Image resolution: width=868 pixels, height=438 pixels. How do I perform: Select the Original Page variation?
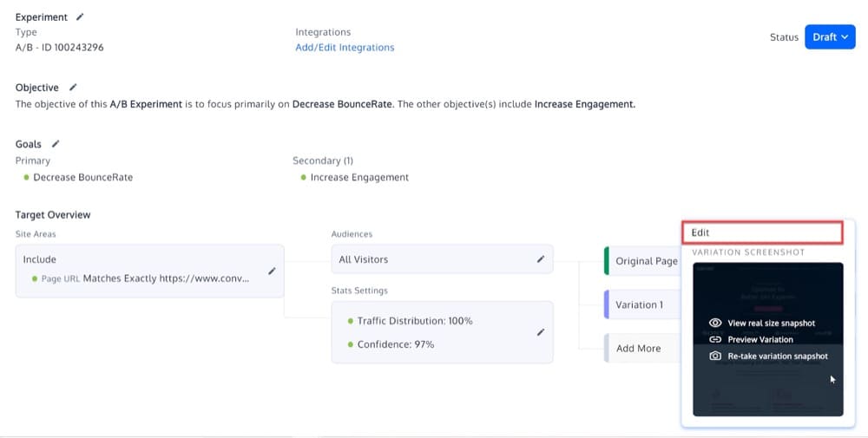(646, 261)
